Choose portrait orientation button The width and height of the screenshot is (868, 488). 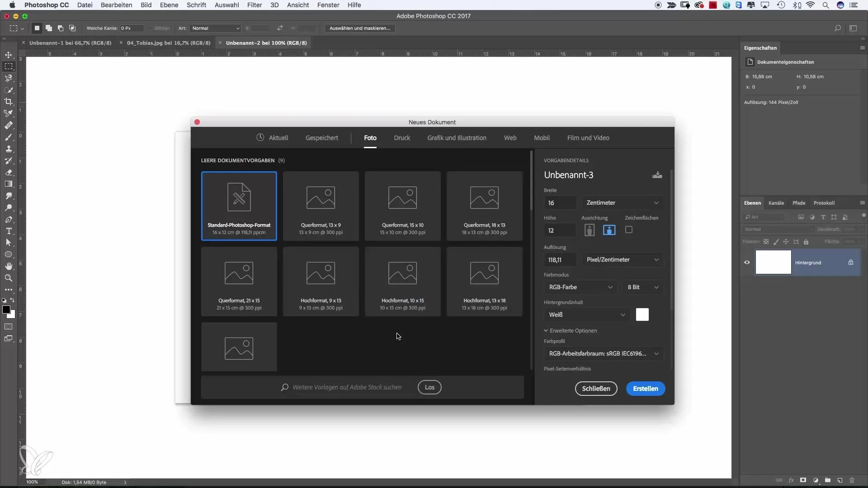click(x=590, y=230)
